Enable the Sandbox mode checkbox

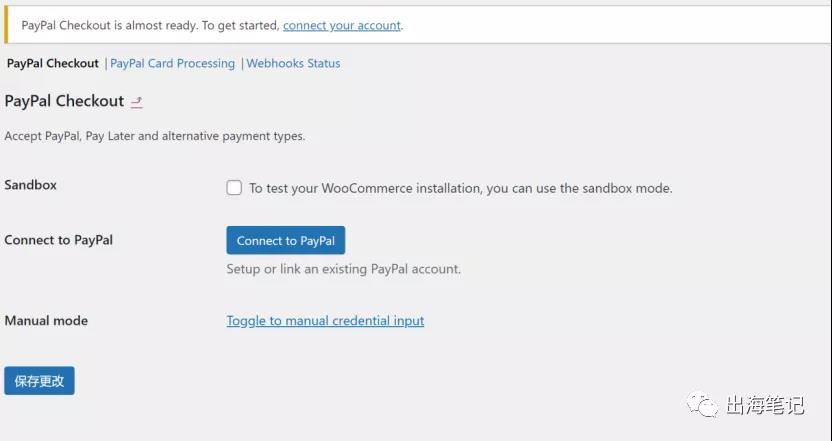click(234, 188)
